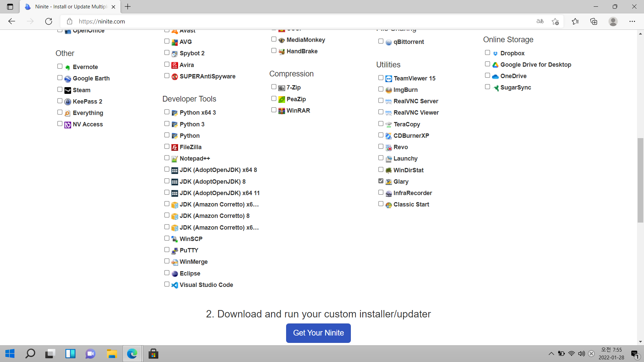Open Microsoft Store from taskbar
The width and height of the screenshot is (644, 362).
click(153, 354)
